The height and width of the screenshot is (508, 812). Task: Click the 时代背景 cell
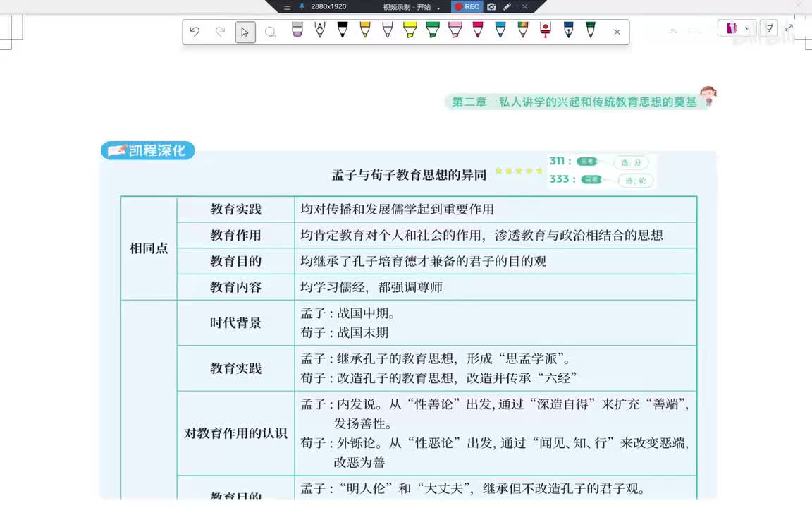235,323
